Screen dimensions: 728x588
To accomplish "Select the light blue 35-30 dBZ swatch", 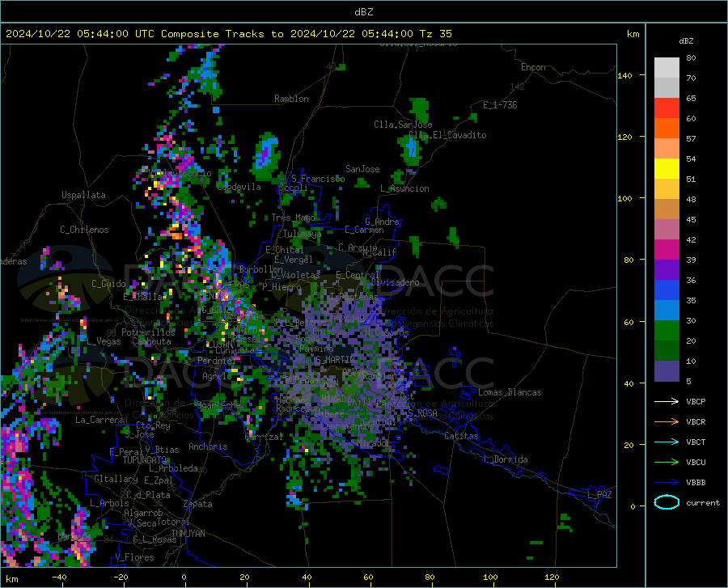I will pos(667,311).
